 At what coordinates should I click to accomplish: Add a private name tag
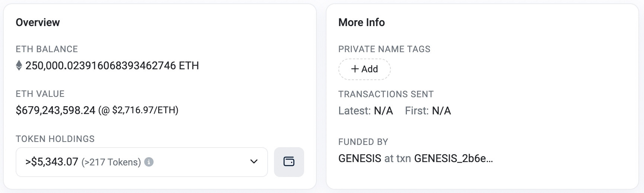[364, 69]
